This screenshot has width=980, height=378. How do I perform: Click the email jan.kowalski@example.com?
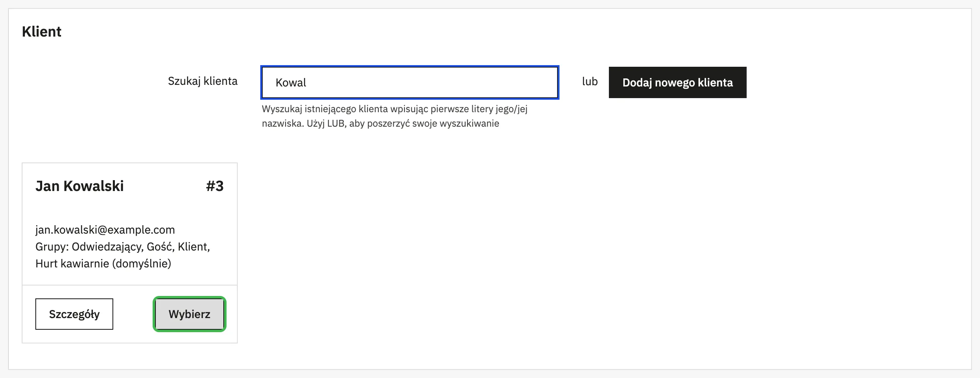pos(105,230)
